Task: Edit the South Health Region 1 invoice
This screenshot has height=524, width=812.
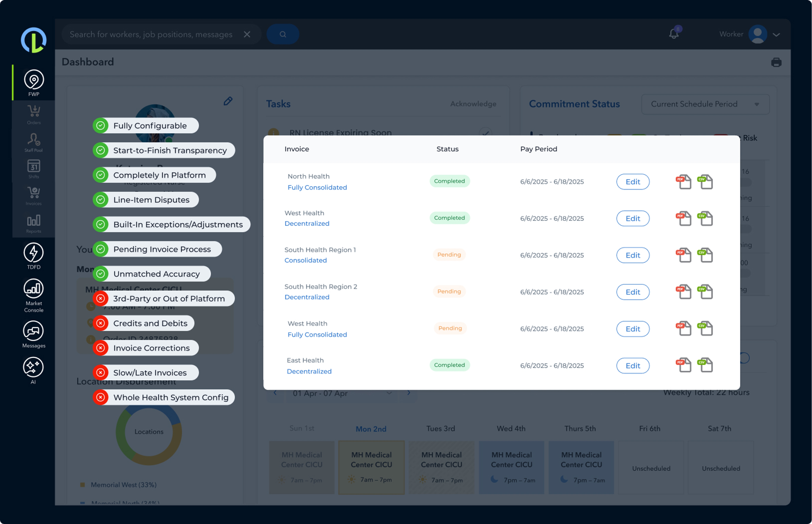Action: coord(633,255)
